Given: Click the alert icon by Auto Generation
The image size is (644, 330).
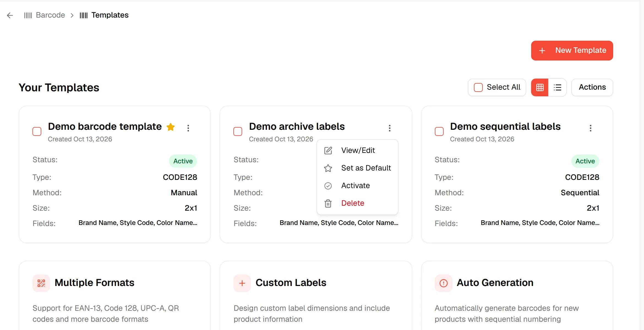Looking at the screenshot, I should coord(444,283).
